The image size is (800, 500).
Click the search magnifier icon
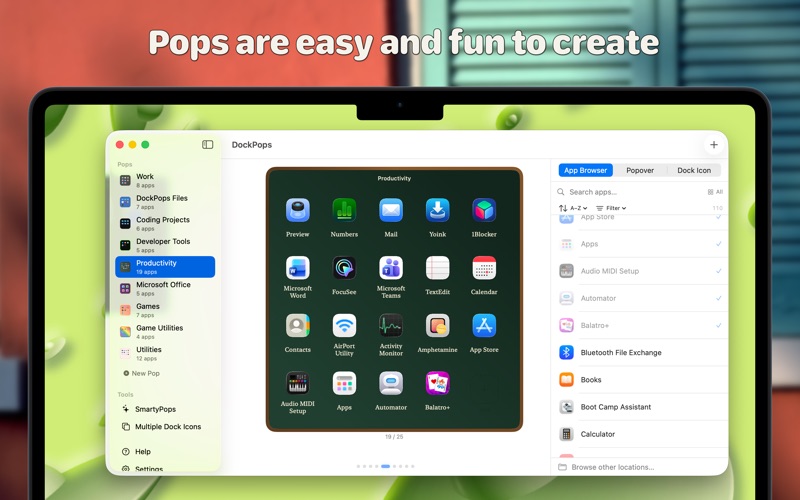[x=561, y=192]
